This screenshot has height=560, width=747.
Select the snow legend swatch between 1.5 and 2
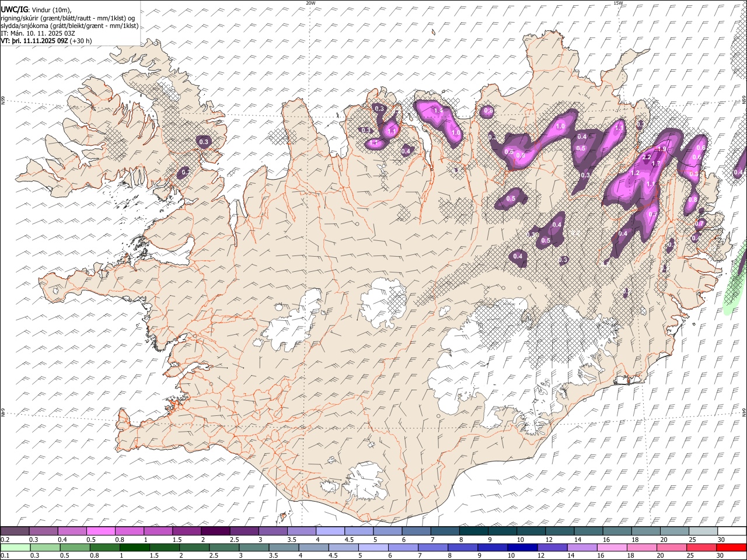tap(187, 531)
